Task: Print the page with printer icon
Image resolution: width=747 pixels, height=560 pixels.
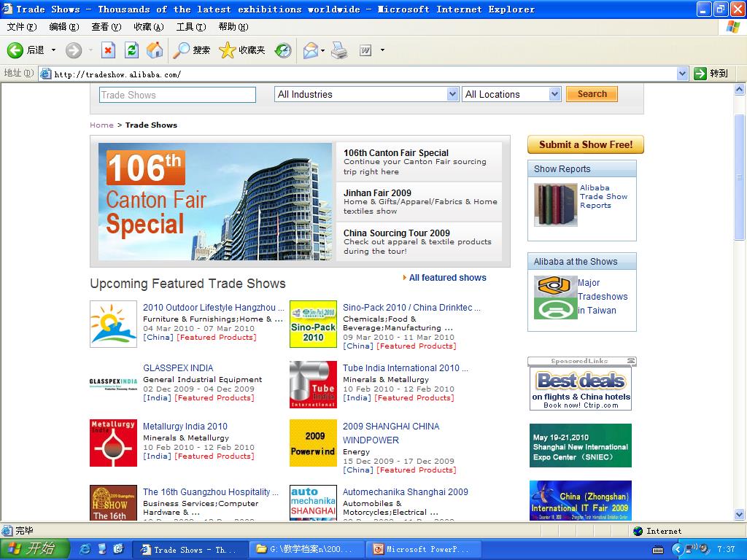Action: [x=339, y=50]
